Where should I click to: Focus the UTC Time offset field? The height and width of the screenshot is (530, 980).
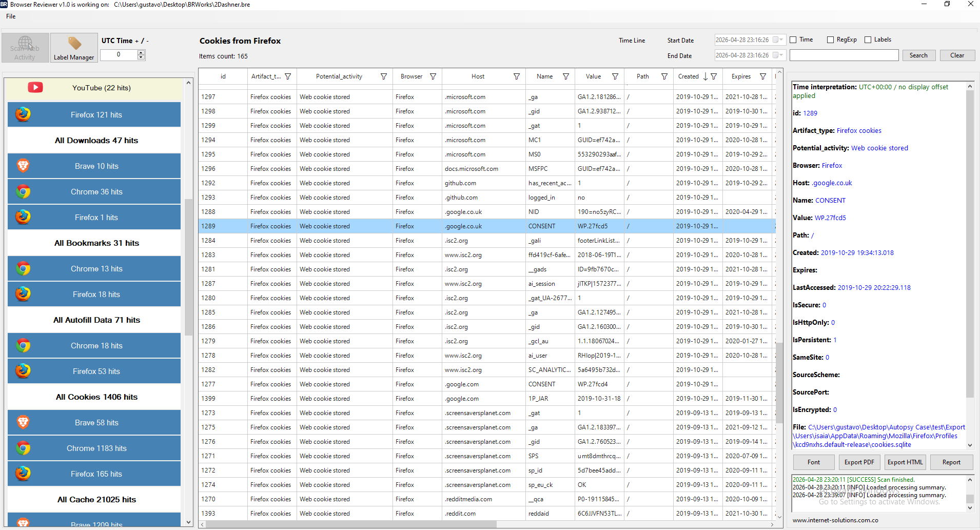click(119, 55)
